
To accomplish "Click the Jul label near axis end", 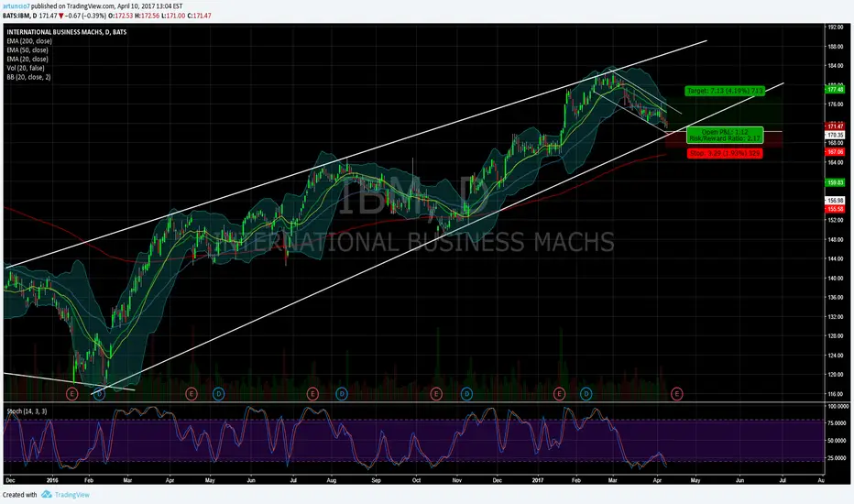I will (783, 480).
